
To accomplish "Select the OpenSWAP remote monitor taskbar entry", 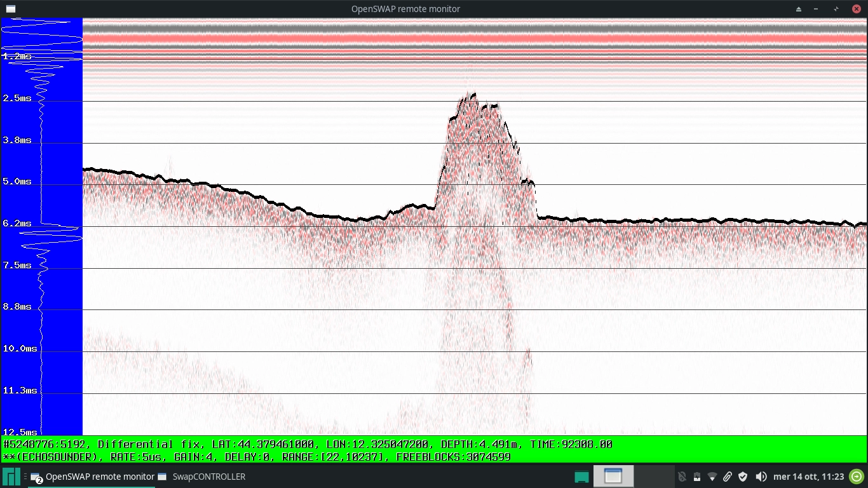I will [92, 477].
